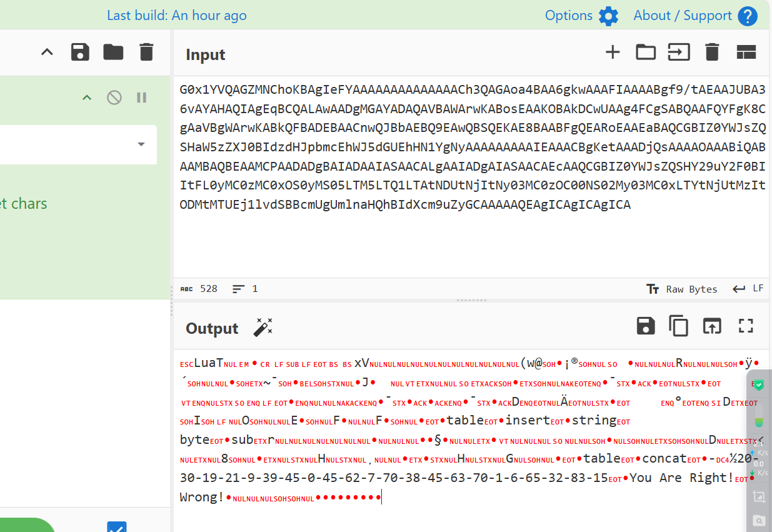Open folder as input
The width and height of the screenshot is (772, 532).
coord(646,53)
